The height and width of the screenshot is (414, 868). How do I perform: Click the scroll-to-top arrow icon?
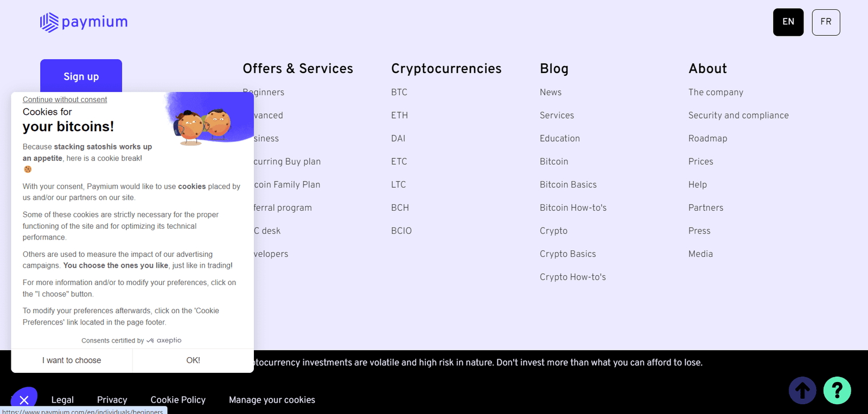[802, 390]
